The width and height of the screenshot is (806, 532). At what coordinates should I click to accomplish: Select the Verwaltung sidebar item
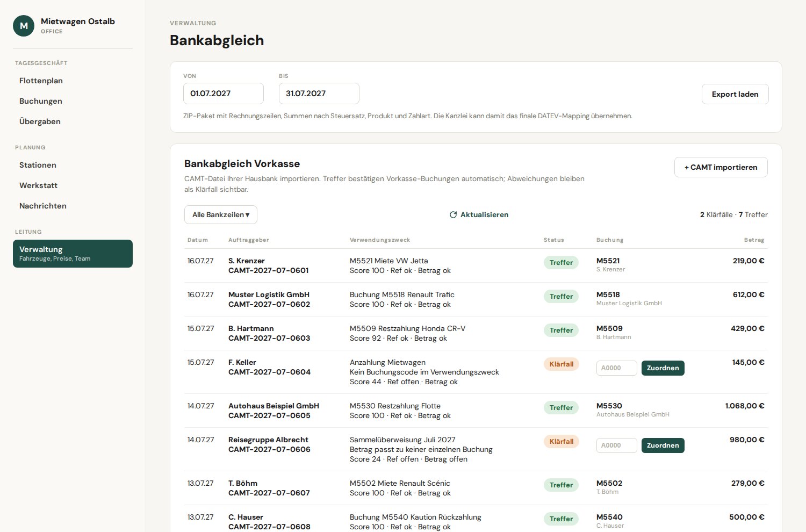(x=73, y=254)
